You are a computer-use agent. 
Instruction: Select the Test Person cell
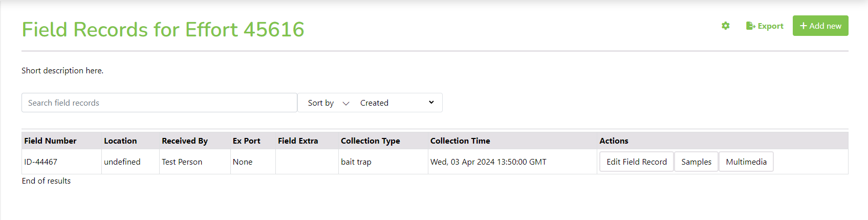point(195,162)
